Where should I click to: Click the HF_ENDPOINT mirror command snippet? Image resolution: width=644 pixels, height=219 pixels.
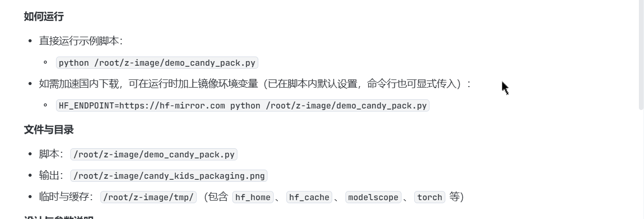tap(243, 106)
